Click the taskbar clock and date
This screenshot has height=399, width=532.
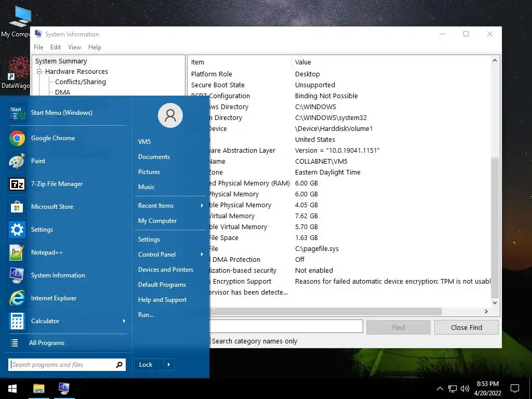click(487, 389)
